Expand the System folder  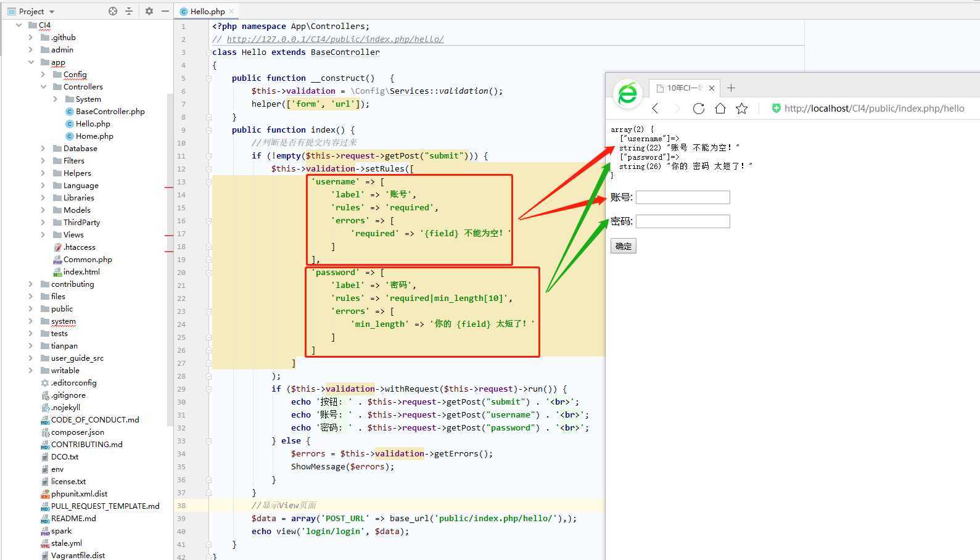(x=56, y=99)
